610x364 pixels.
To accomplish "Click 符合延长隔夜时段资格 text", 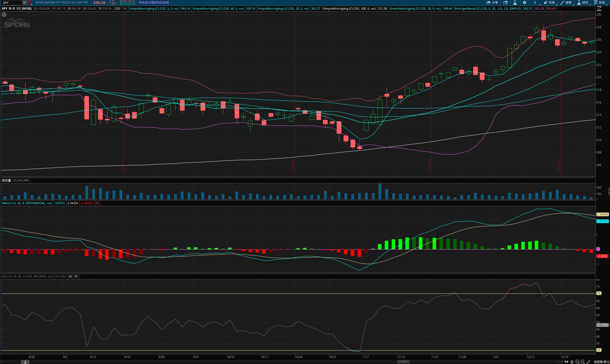I will click(x=154, y=2).
